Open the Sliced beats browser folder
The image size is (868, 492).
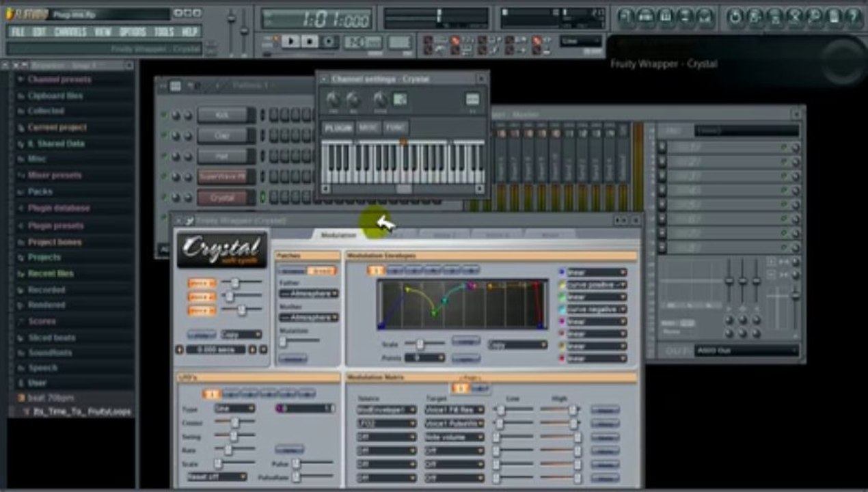point(52,338)
